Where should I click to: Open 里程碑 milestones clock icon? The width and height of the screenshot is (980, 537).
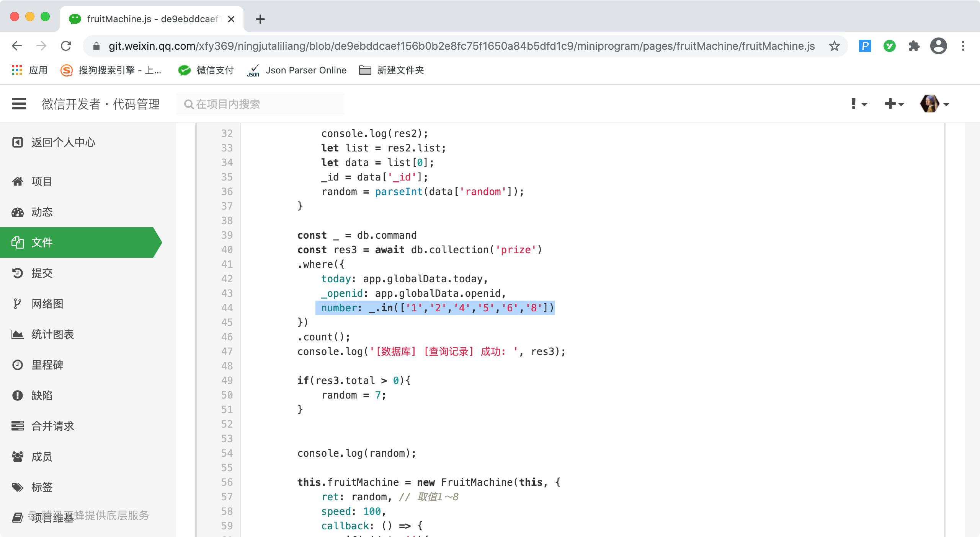click(x=18, y=365)
